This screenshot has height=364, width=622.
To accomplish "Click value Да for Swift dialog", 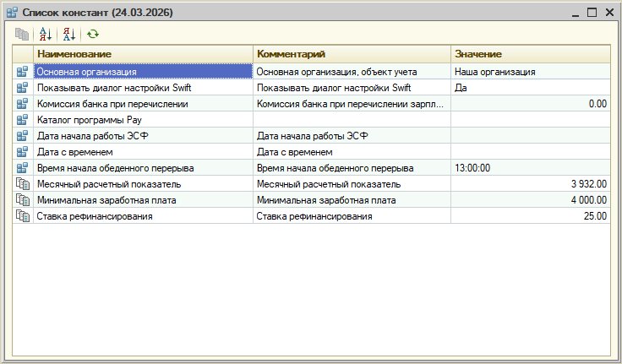I will (x=531, y=88).
